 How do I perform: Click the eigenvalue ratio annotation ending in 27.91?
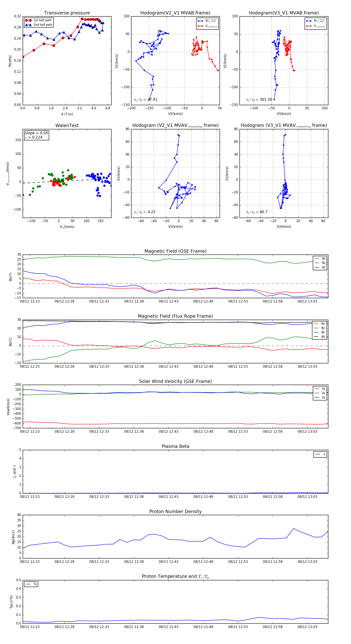(x=146, y=100)
